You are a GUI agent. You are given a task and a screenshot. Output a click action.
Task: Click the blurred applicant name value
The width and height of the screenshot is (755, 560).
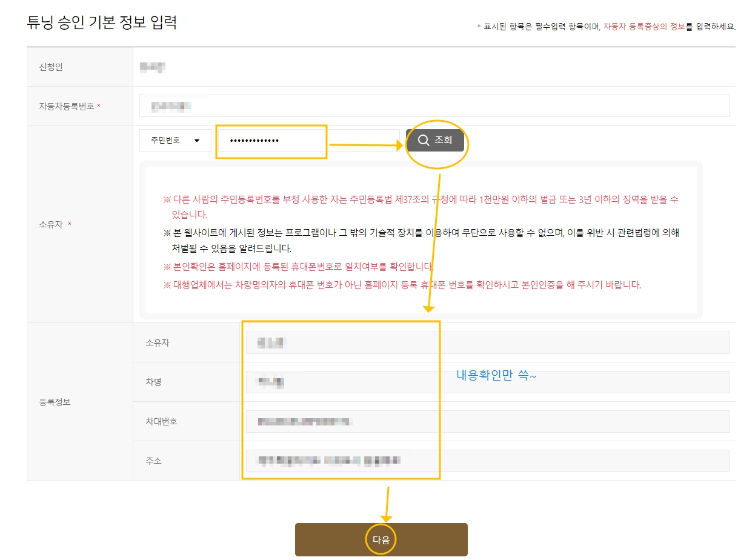(x=152, y=67)
